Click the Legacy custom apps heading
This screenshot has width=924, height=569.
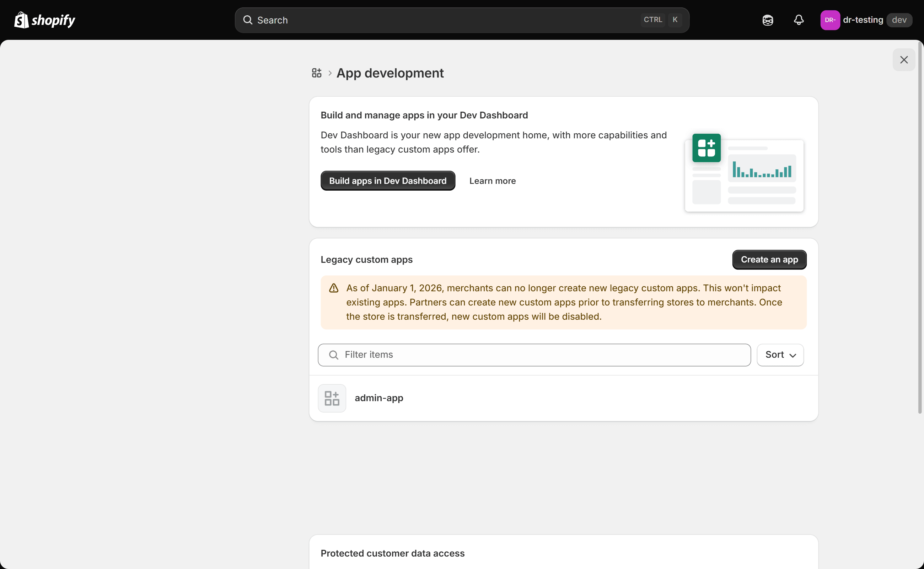[x=366, y=260]
